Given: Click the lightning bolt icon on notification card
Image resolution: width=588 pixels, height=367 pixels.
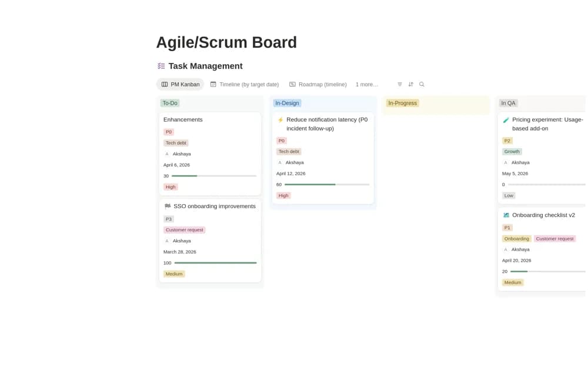Looking at the screenshot, I should click(280, 120).
